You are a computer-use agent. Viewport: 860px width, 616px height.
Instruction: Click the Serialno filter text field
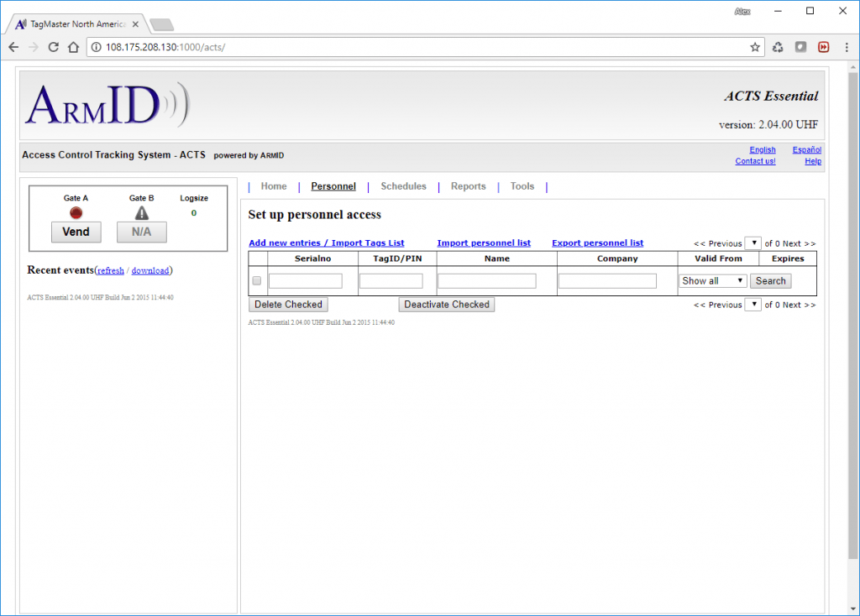306,281
